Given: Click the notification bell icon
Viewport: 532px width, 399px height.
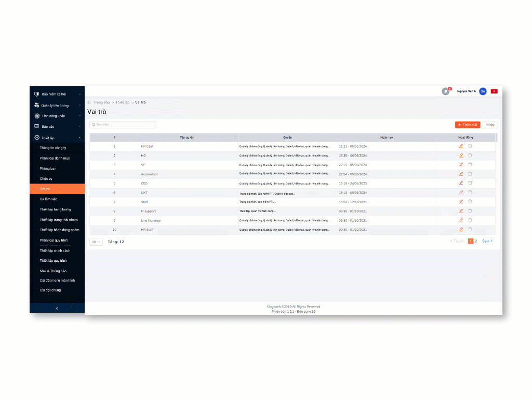Looking at the screenshot, I should tap(445, 91).
